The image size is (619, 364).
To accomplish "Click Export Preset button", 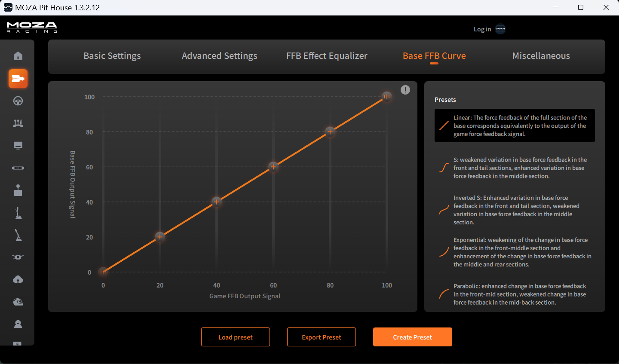I will pos(322,337).
